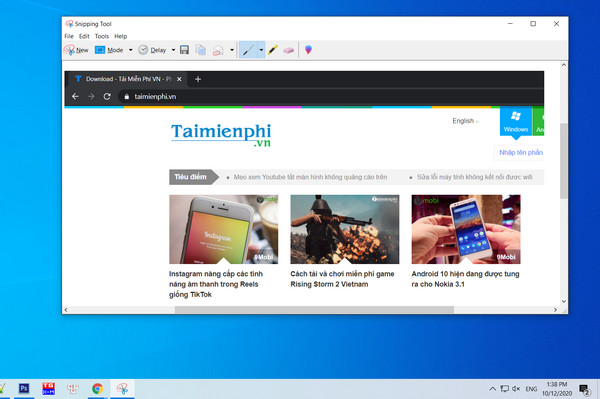600x399 pixels.
Task: Click the 'Sửa lỗi máy tính không kết nối' link
Action: click(474, 177)
